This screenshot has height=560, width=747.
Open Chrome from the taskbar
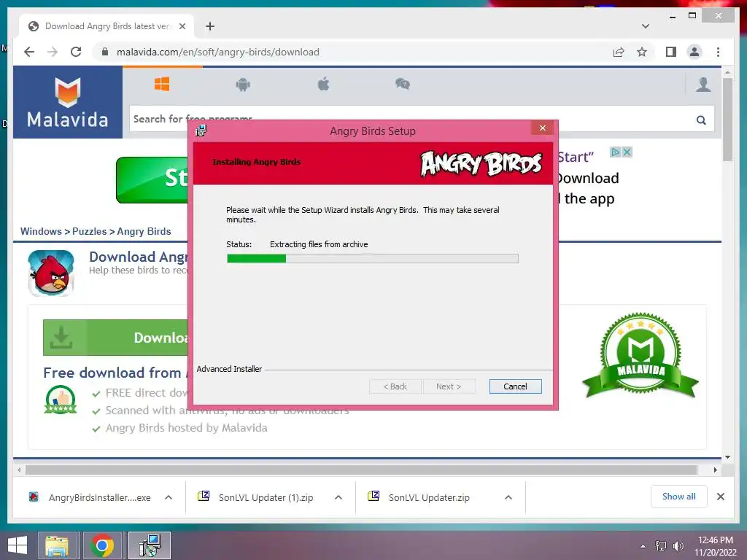[102, 545]
